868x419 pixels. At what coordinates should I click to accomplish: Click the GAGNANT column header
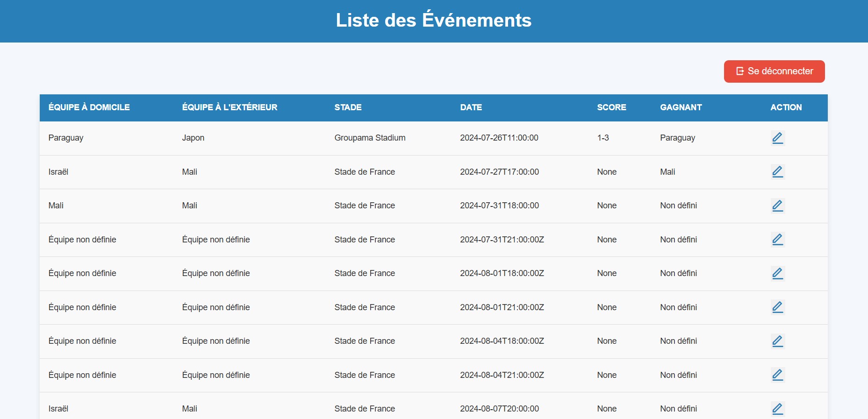tap(681, 107)
